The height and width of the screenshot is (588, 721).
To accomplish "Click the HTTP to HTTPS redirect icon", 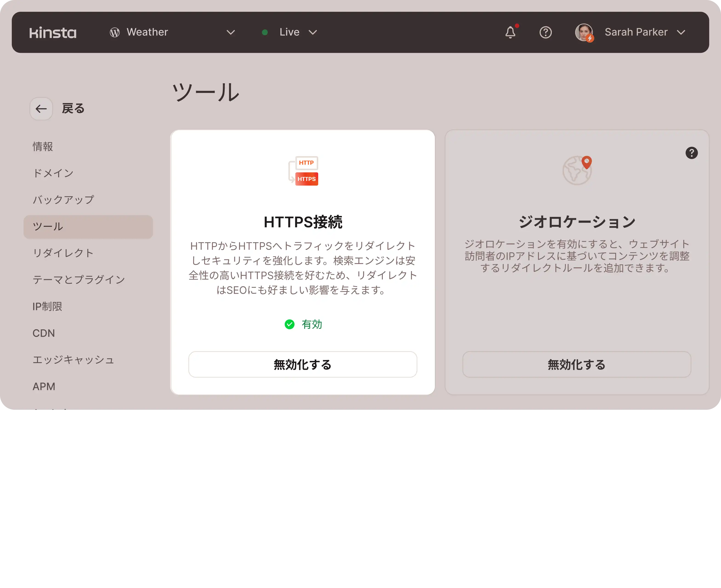I will click(303, 171).
